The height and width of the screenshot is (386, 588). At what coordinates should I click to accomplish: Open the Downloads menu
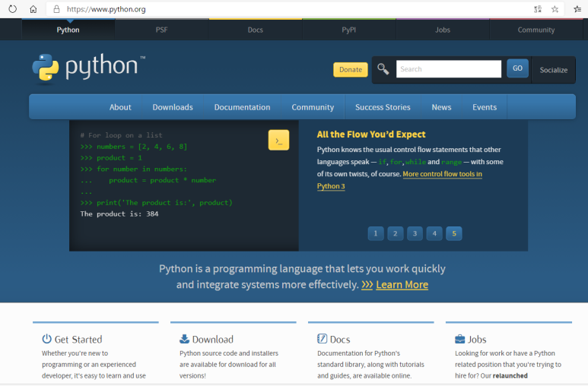tap(173, 107)
